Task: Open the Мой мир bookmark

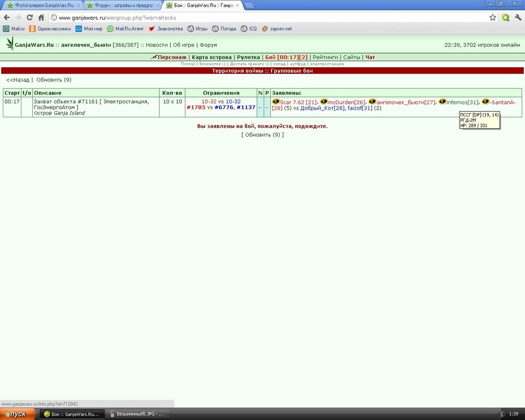Action: [89, 29]
